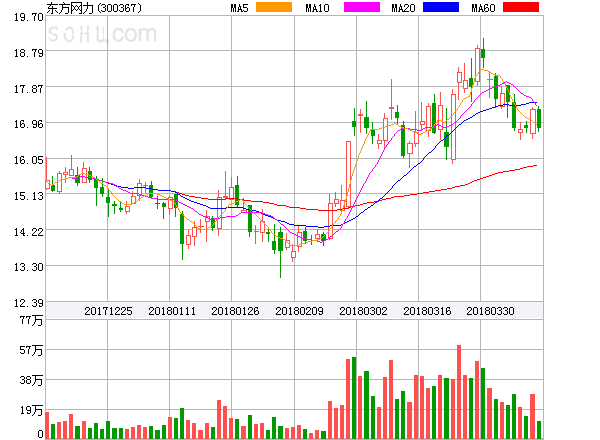Click the 57万 volume axis label
Viewport: 600px width, 440px height.
pyautogui.click(x=31, y=350)
